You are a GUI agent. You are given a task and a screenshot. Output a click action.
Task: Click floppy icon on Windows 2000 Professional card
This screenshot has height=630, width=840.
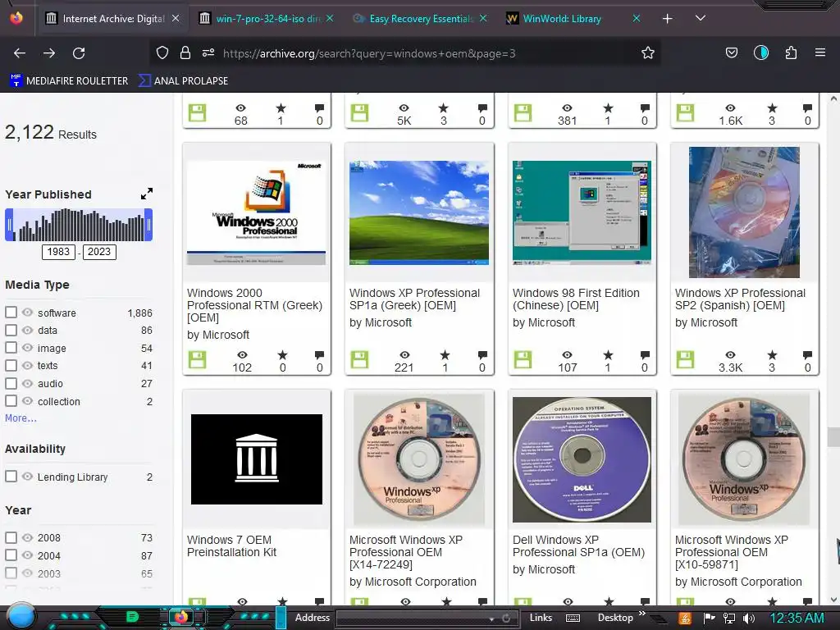coord(197,359)
